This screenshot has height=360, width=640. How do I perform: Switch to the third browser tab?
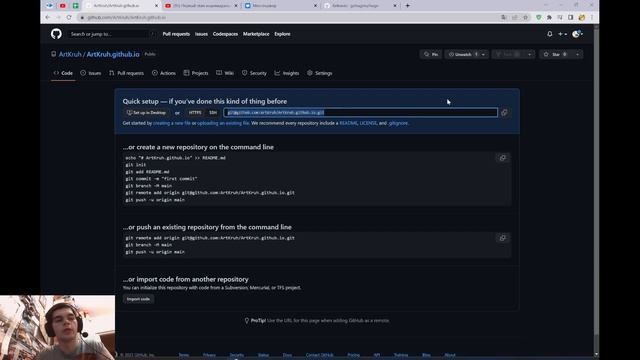[280, 6]
